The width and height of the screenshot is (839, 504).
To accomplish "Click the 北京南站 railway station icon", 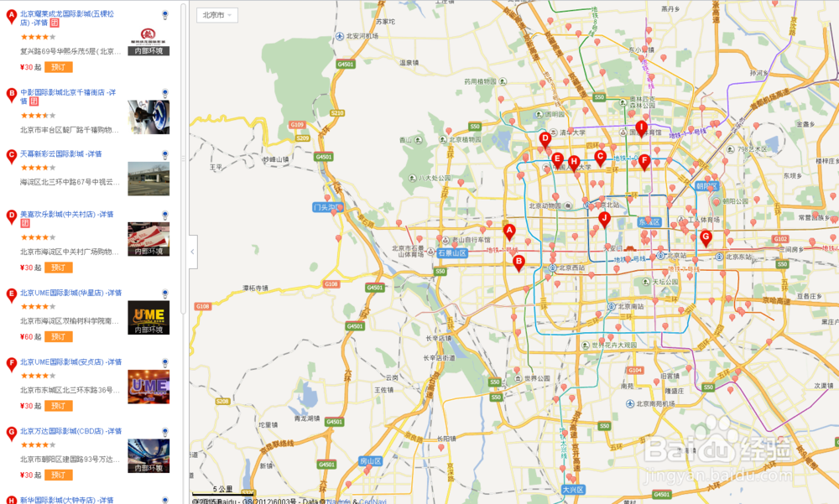I will point(611,307).
